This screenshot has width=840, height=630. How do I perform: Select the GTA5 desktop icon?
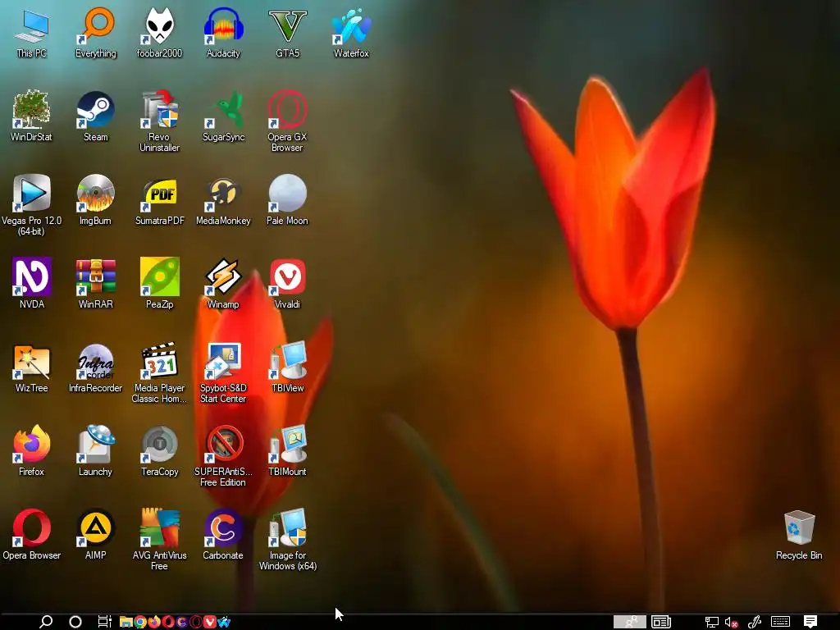click(x=288, y=33)
